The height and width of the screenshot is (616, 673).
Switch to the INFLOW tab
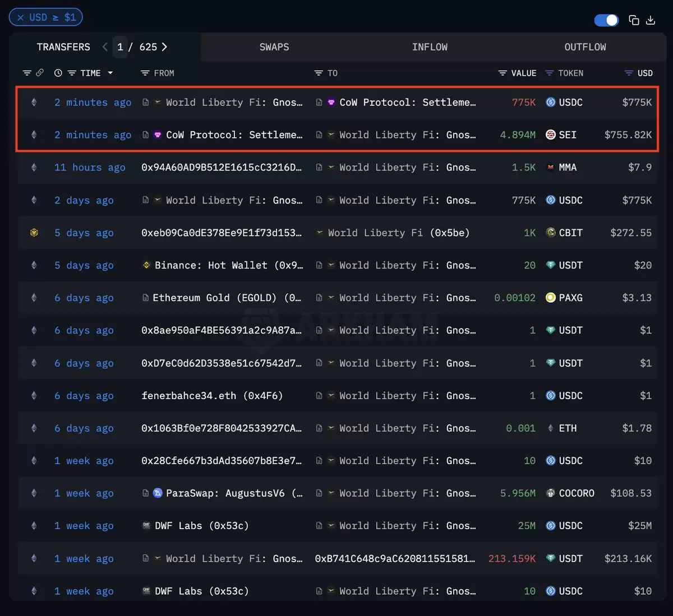(x=430, y=47)
